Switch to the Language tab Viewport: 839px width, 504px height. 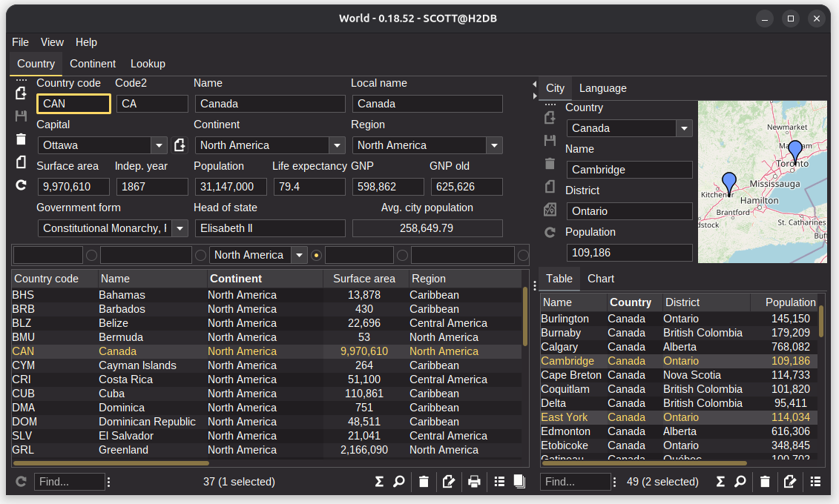point(602,87)
